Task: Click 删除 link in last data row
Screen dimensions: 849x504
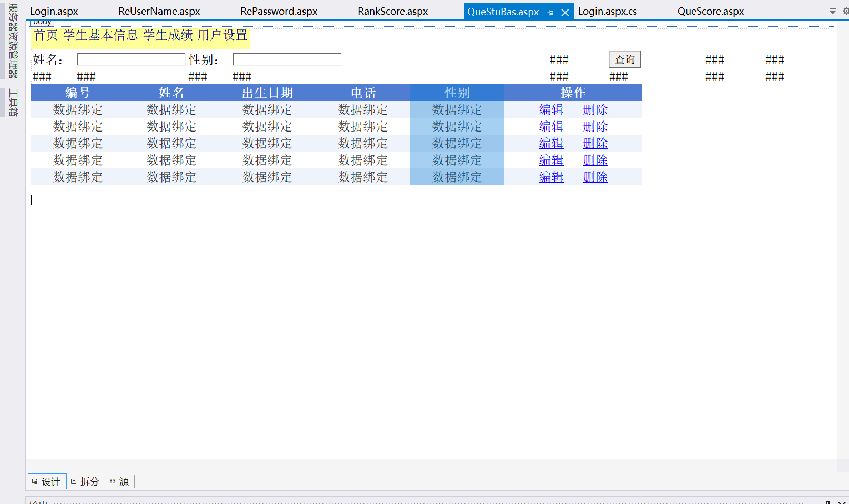Action: (595, 177)
